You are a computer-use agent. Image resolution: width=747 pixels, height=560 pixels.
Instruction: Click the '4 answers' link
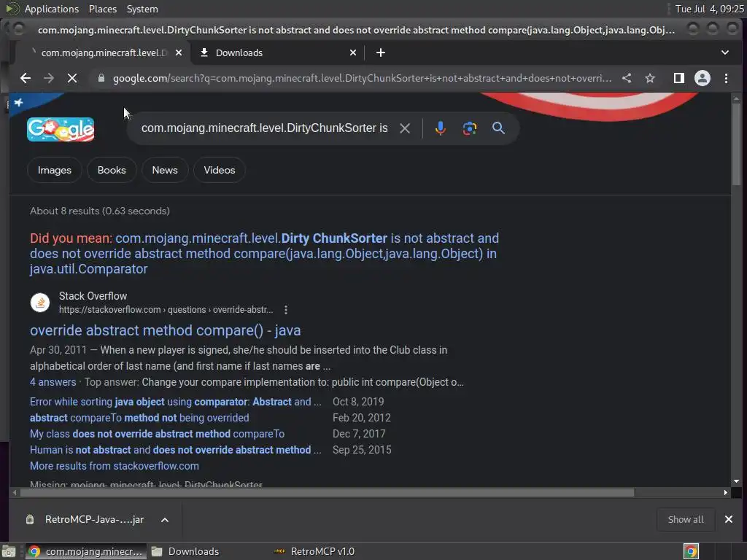click(53, 382)
